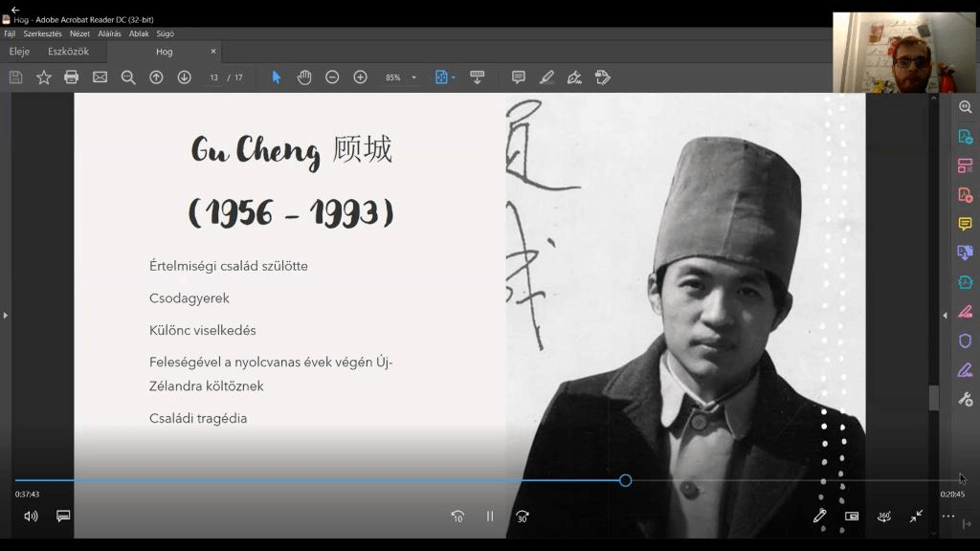Image resolution: width=980 pixels, height=551 pixels.
Task: Open the Súgó menu
Action: click(165, 33)
